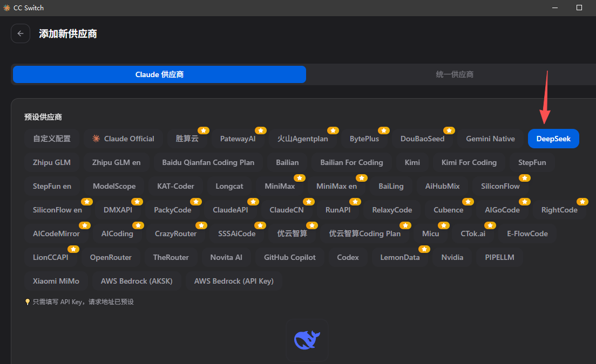596x364 pixels.
Task: Pick the RelaxyCode provider
Action: [x=392, y=210]
